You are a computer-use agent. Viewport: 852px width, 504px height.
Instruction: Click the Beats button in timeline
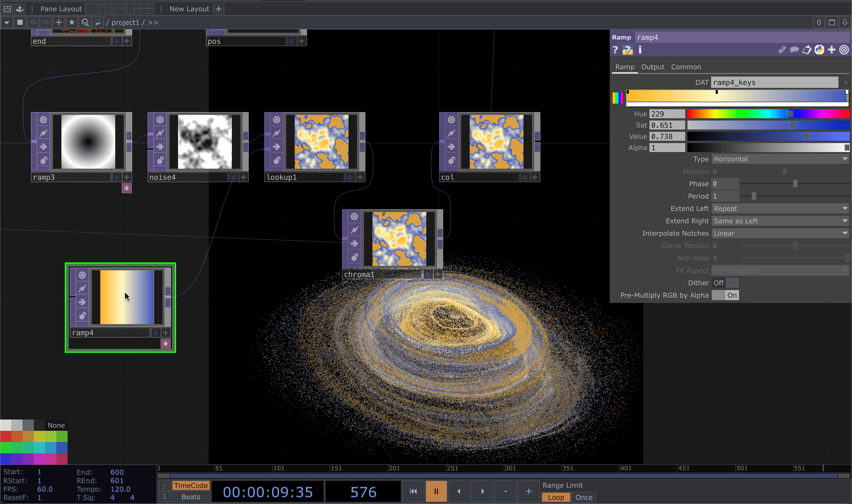coord(191,496)
